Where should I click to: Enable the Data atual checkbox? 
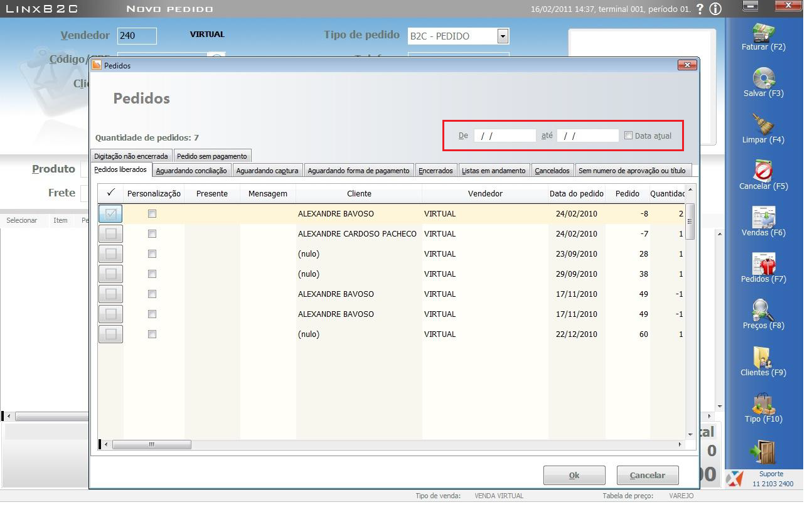point(629,136)
